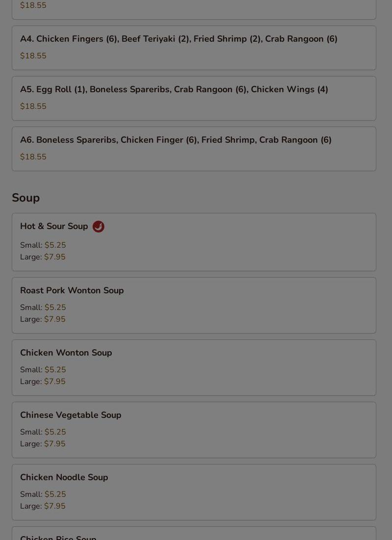The image size is (392, 540).
Task: Click the Soup section heading
Action: point(26,198)
